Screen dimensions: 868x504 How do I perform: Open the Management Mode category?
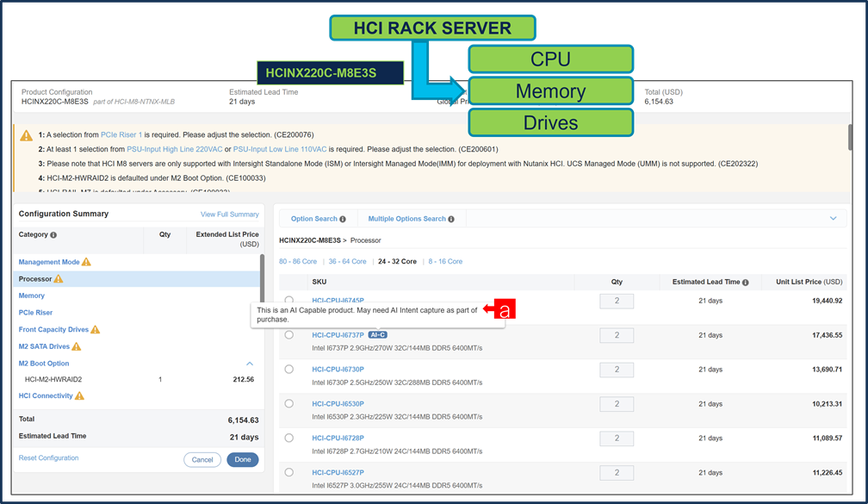[x=49, y=262]
